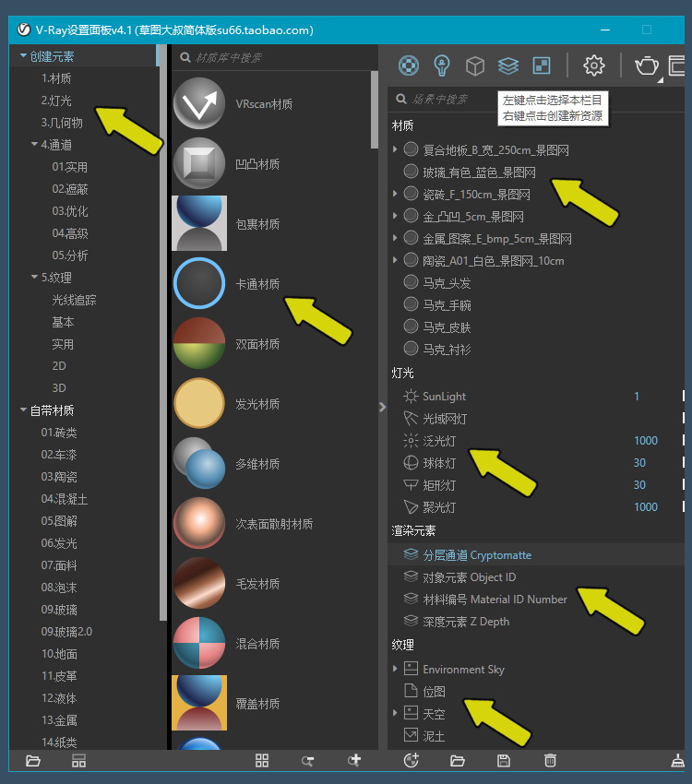Image resolution: width=692 pixels, height=784 pixels.
Task: Click import asset folder icon below scene list
Action: pyautogui.click(x=458, y=761)
